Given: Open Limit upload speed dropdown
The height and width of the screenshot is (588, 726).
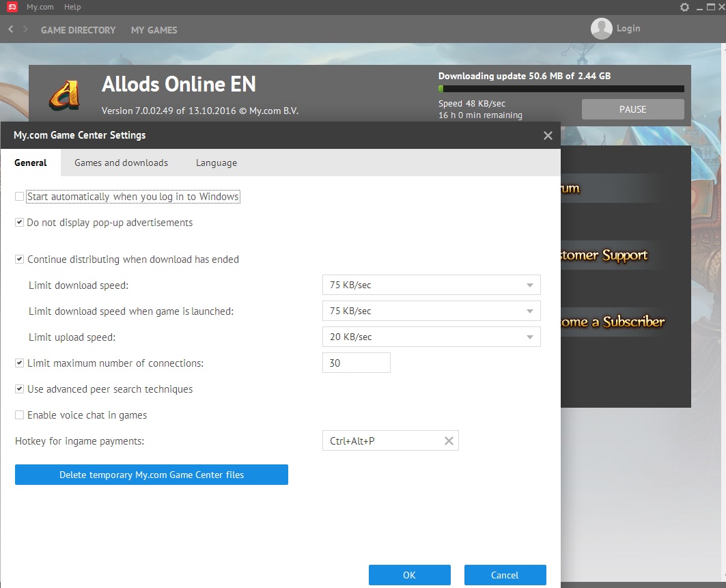Looking at the screenshot, I should click(x=431, y=337).
